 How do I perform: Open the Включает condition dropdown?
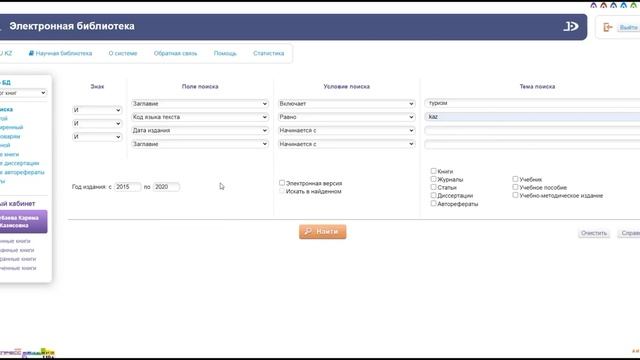(347, 104)
